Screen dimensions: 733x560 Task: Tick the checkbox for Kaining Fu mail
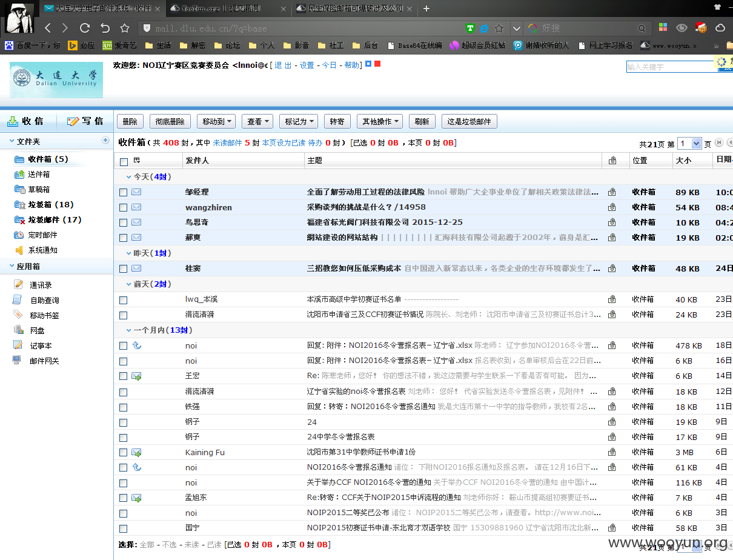(124, 452)
